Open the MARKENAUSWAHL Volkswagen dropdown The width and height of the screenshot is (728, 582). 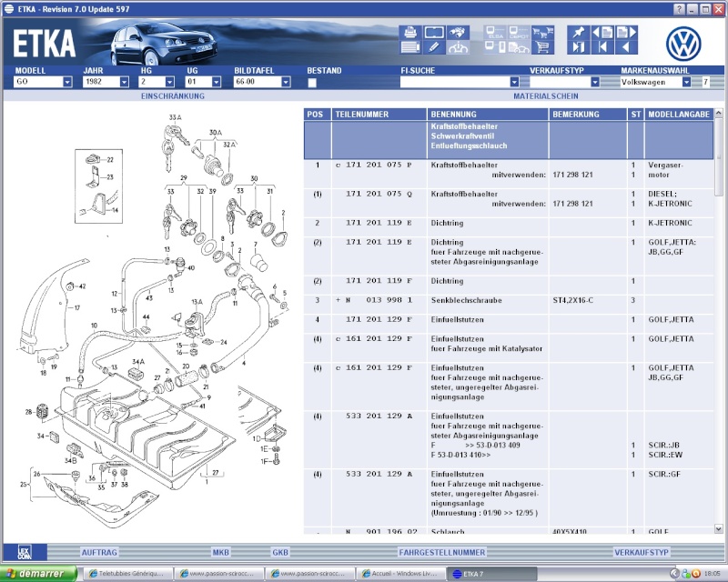tap(687, 82)
